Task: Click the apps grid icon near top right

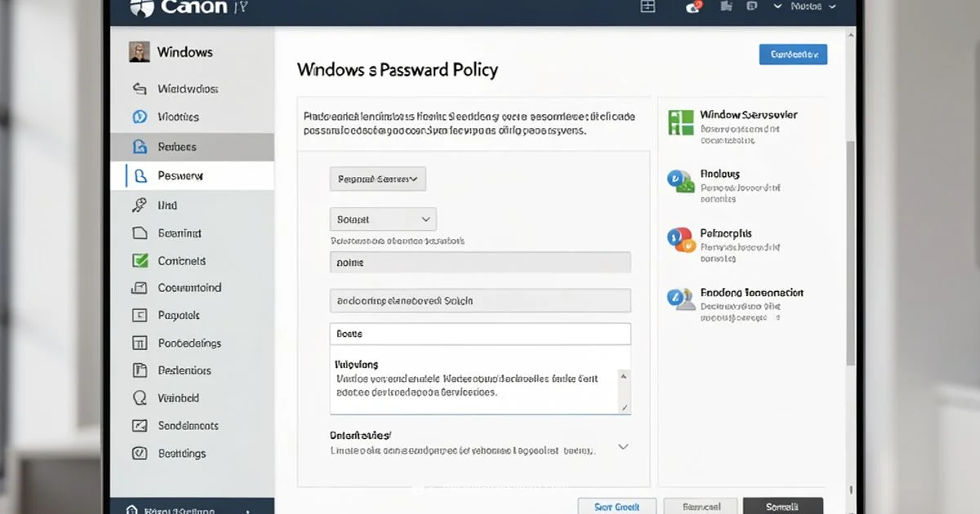Action: [648, 7]
